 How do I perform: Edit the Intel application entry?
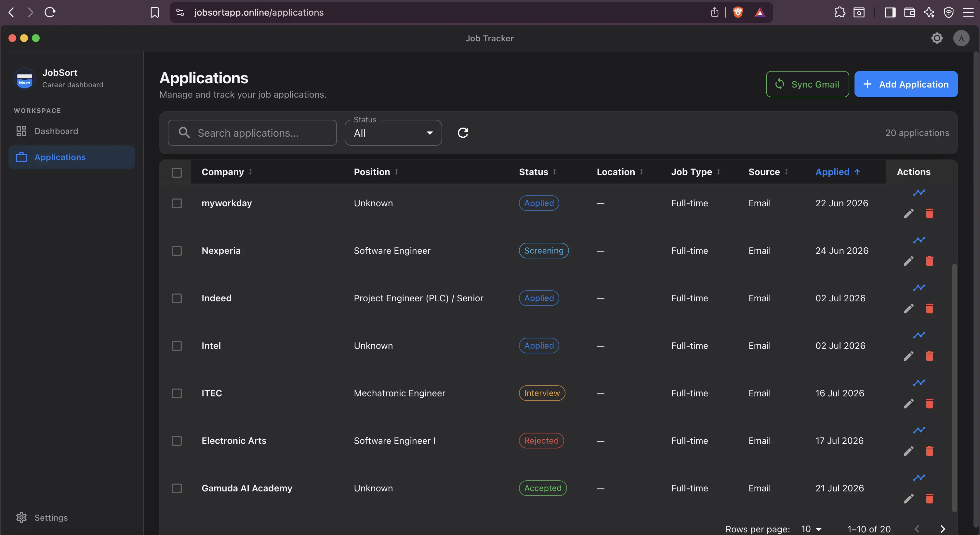[x=908, y=356]
